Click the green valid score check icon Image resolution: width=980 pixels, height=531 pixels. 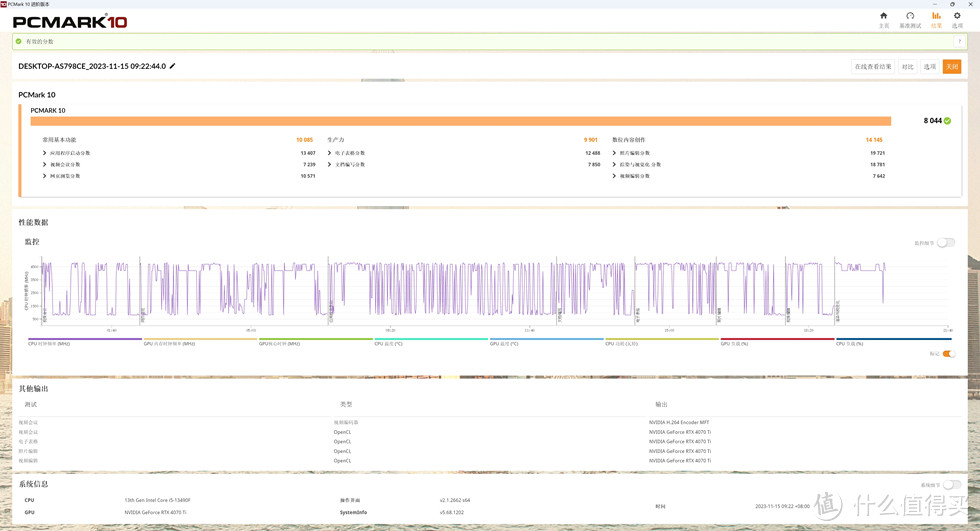(18, 41)
